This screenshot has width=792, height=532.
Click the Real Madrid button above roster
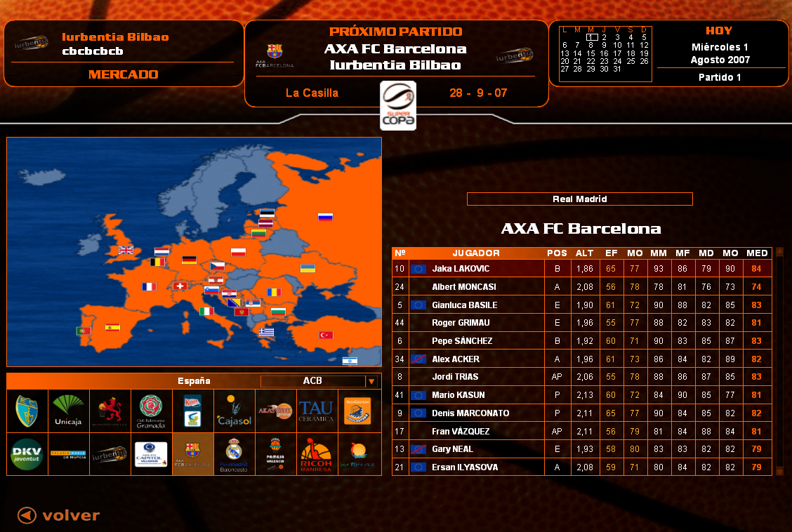(579, 199)
